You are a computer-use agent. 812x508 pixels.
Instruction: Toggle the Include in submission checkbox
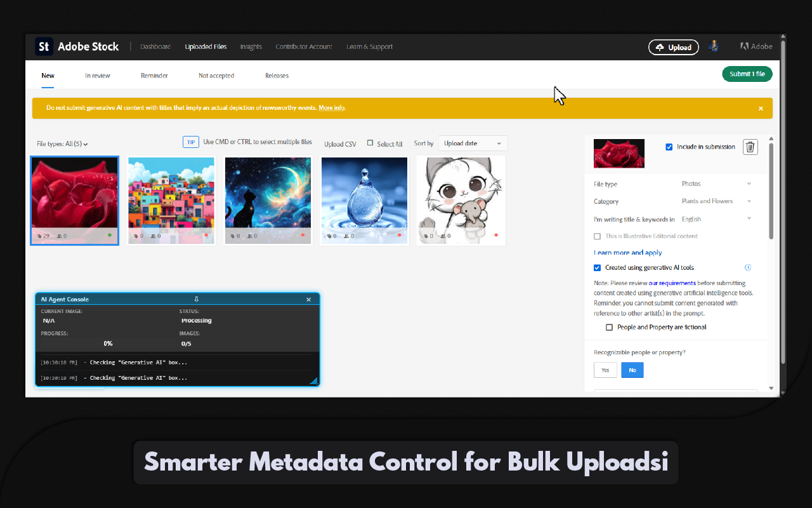(669, 147)
